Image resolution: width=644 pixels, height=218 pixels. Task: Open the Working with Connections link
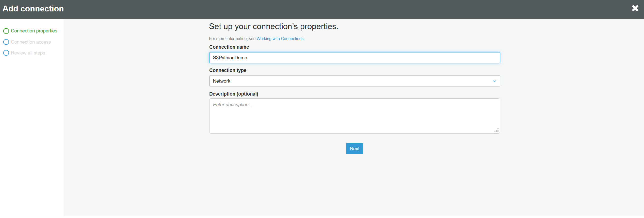click(280, 39)
